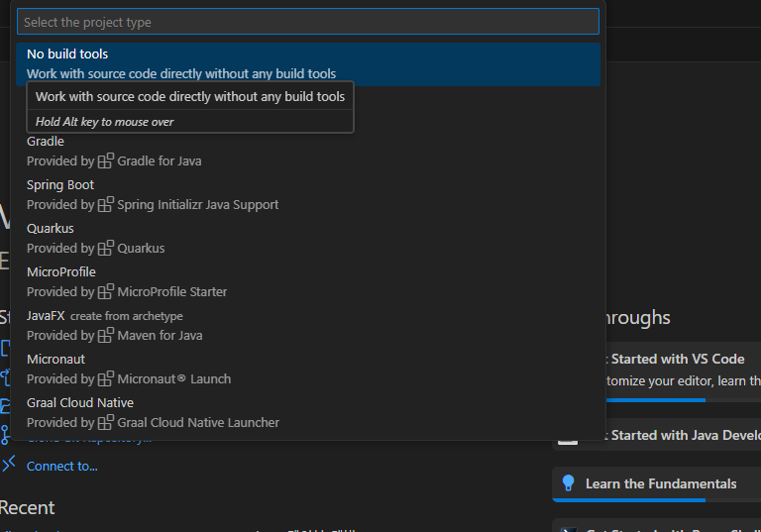The image size is (761, 532).
Task: Choose Graal Cloud Native project type
Action: (308, 413)
